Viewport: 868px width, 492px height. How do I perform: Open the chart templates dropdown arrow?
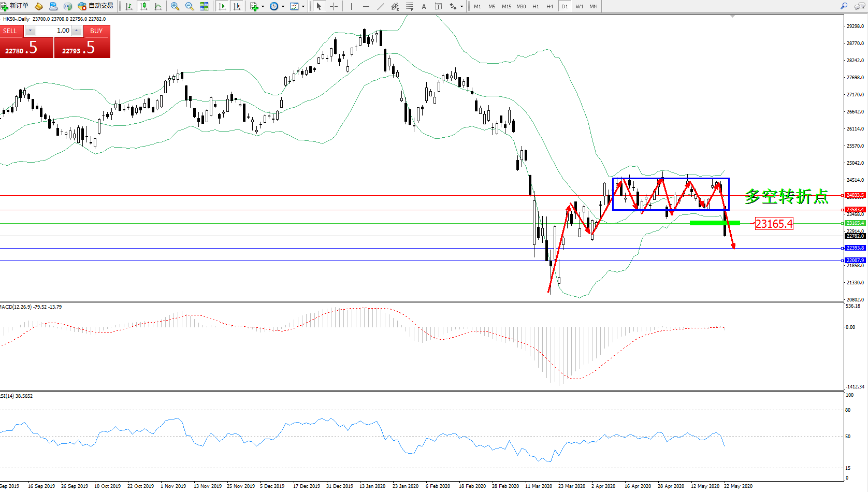[303, 7]
